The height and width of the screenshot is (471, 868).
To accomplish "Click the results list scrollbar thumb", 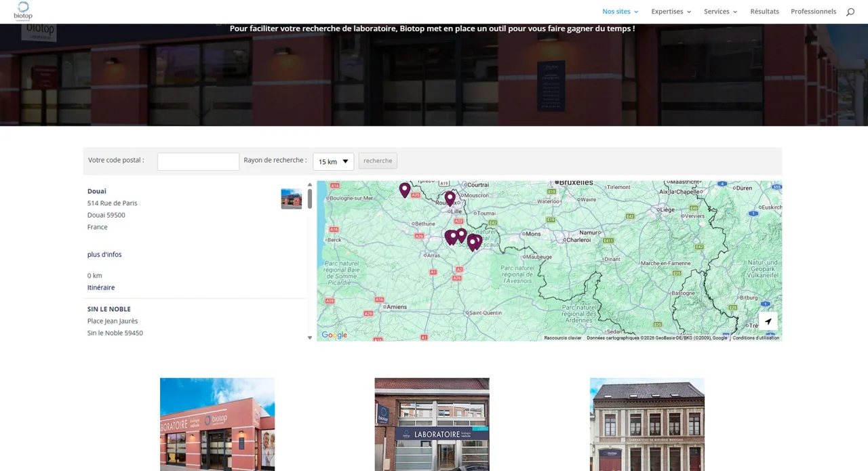I will (x=310, y=199).
